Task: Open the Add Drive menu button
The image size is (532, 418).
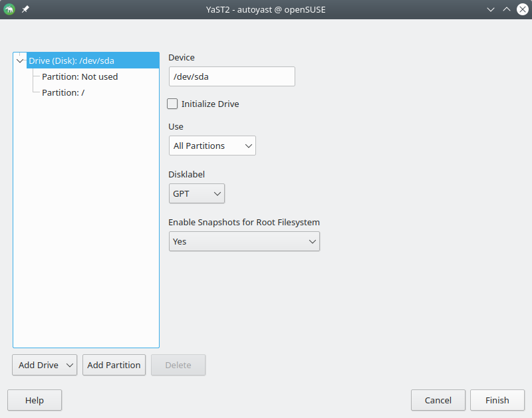Action: point(45,365)
